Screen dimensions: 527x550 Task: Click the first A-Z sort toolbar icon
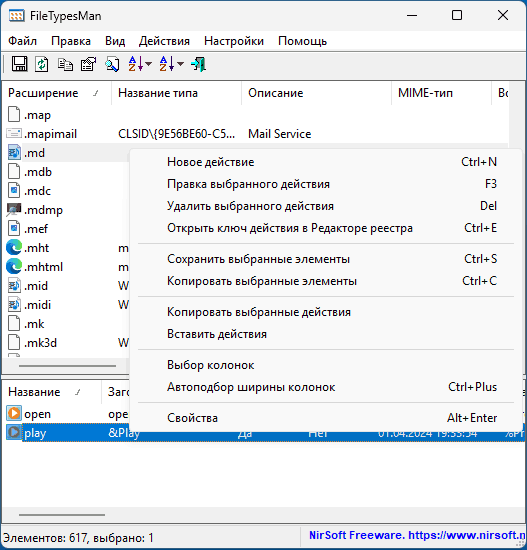coord(135,64)
